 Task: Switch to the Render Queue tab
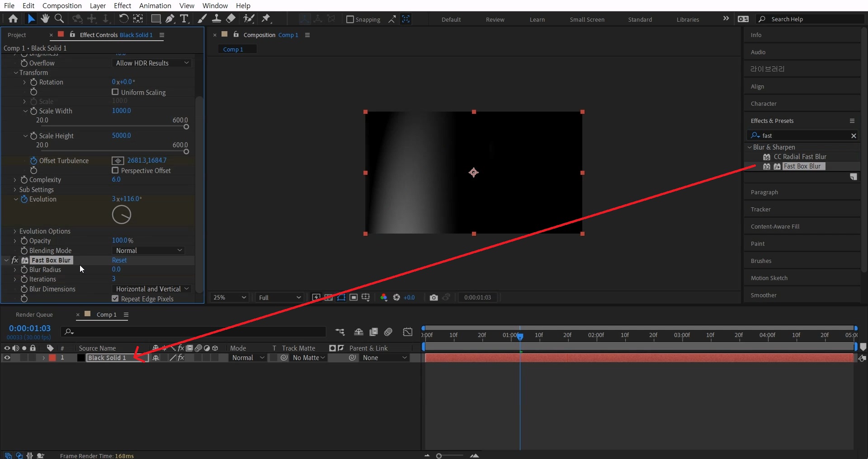[x=34, y=314]
